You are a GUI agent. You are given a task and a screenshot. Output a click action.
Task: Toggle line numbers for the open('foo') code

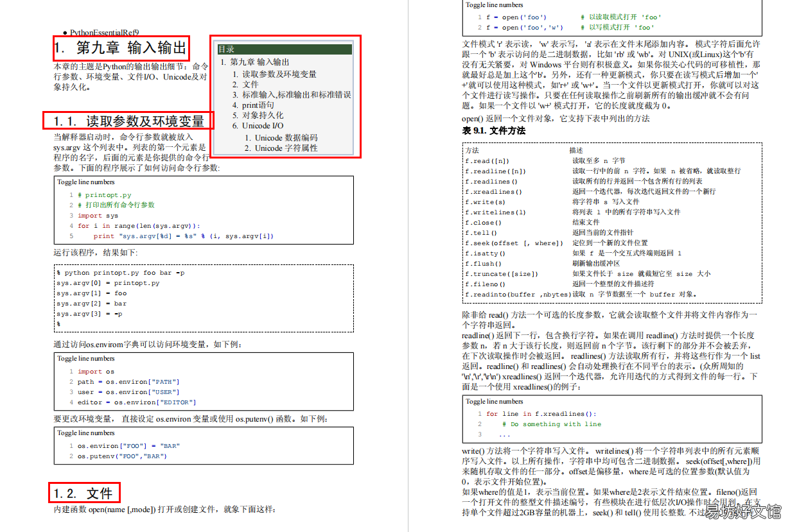pos(495,4)
